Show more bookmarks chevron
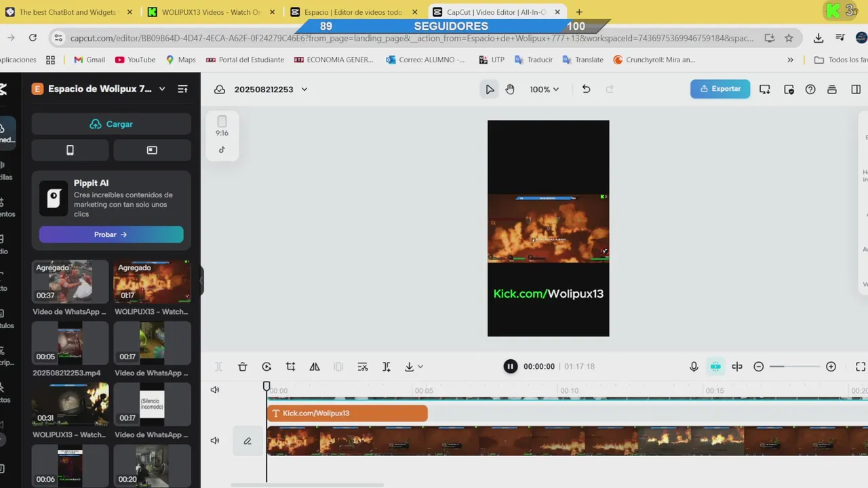This screenshot has height=488, width=868. coord(790,60)
